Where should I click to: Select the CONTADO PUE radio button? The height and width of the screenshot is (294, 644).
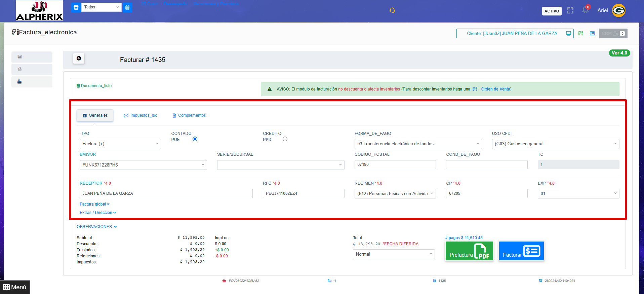point(195,139)
